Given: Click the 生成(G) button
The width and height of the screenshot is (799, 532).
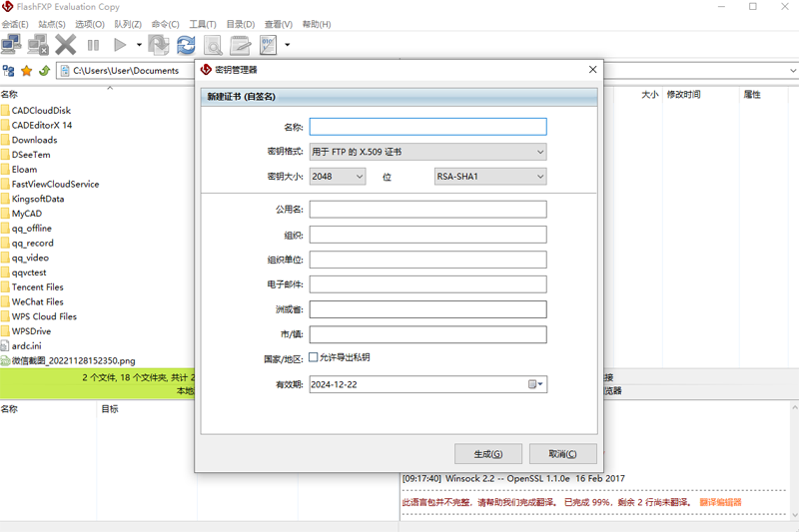Looking at the screenshot, I should tap(487, 454).
